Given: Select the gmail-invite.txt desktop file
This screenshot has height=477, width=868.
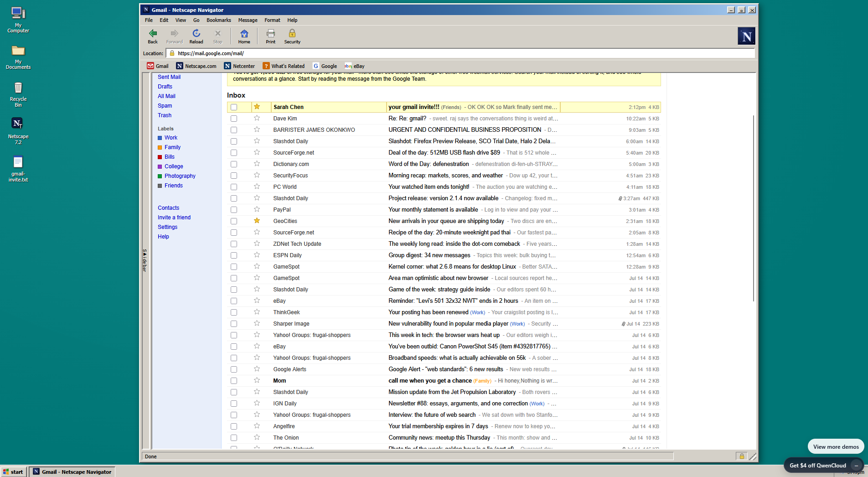Looking at the screenshot, I should [18, 169].
